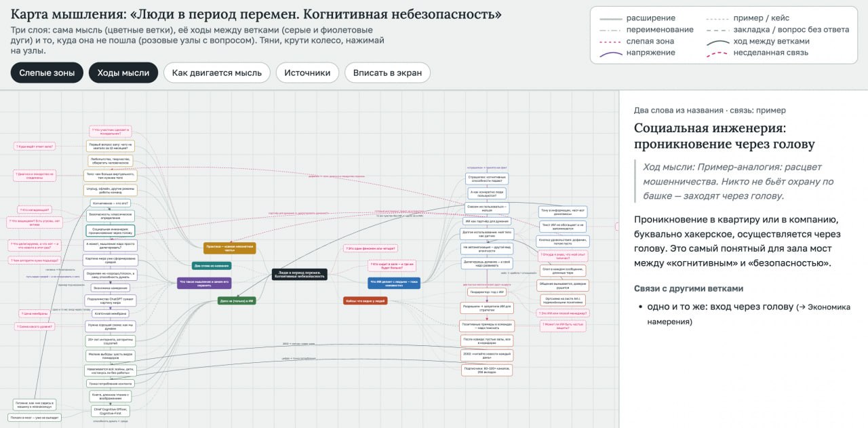The height and width of the screenshot is (428, 868).
Task: Click node «Попало в мозг — уже не выпадет»
Action: (x=35, y=418)
